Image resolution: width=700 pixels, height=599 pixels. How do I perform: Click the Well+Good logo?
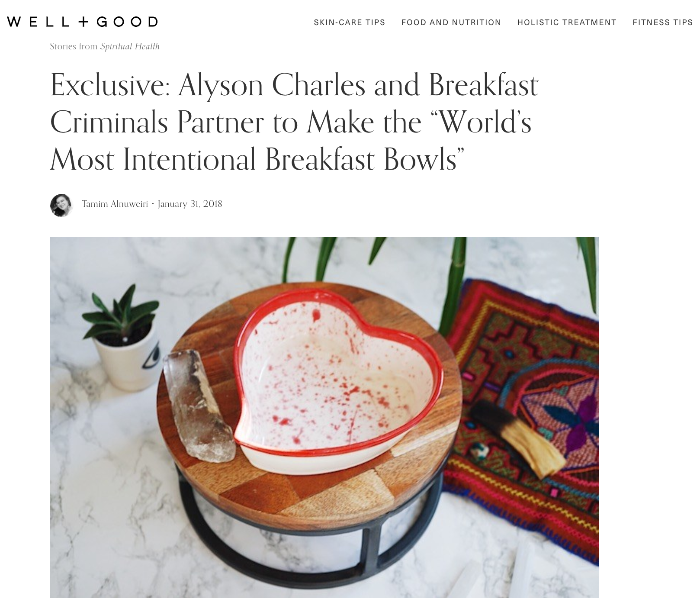82,22
